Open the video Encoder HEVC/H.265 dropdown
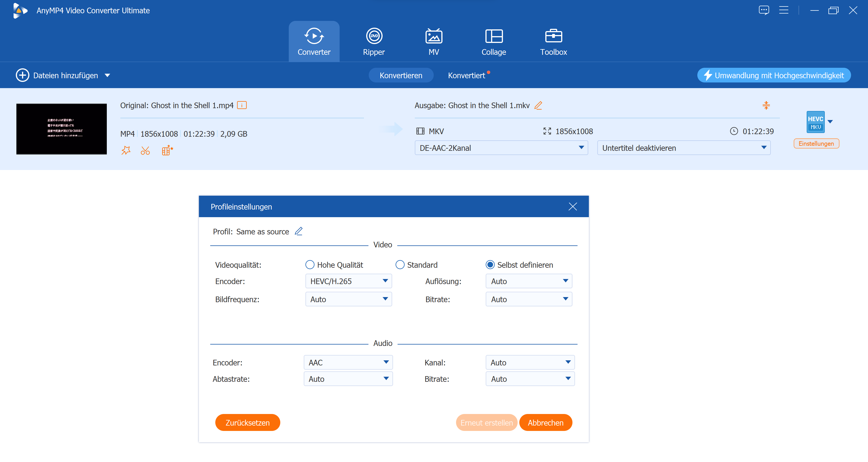 348,281
